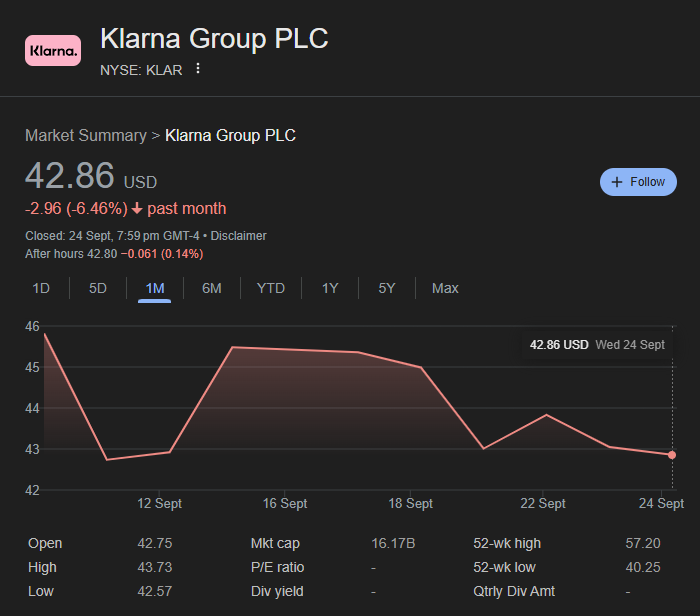Open the Disclaimer link
Viewport: 700px width, 616px height.
[238, 236]
